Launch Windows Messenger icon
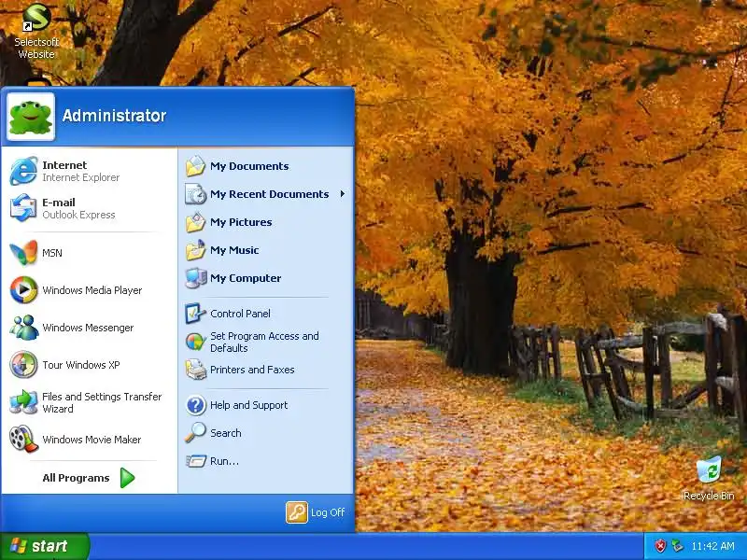This screenshot has height=560, width=747. 24,328
